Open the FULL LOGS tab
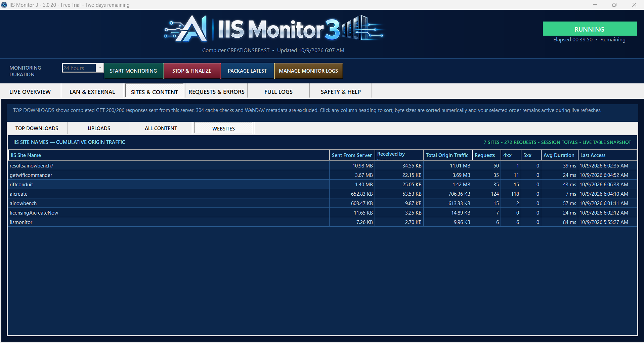The image size is (644, 343). 278,92
